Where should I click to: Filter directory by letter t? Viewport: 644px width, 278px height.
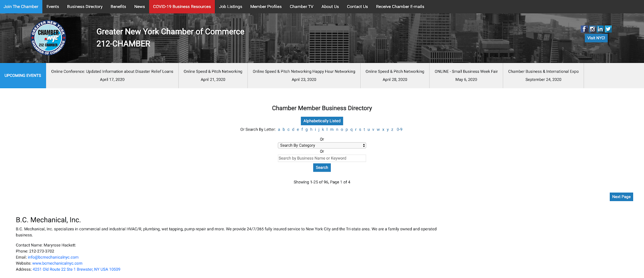(364, 130)
